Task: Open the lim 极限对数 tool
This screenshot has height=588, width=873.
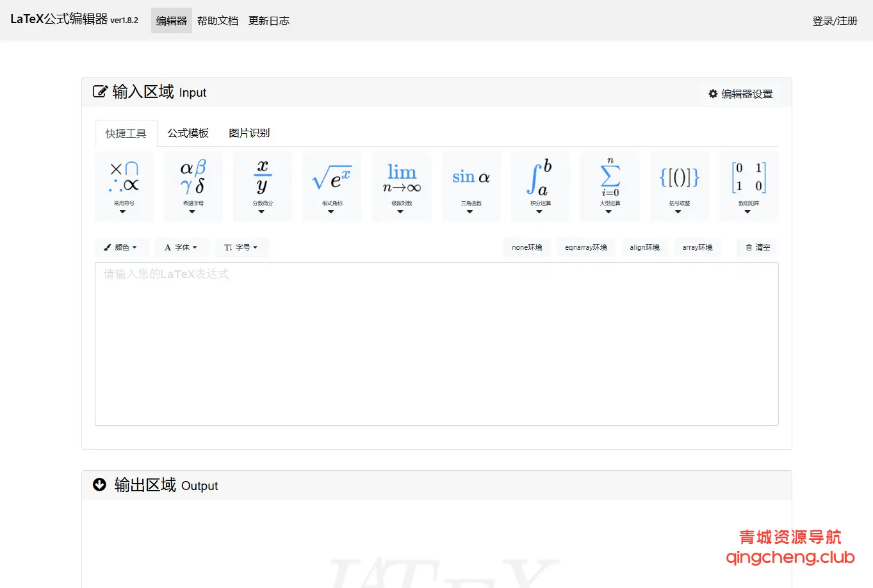Action: tap(402, 186)
